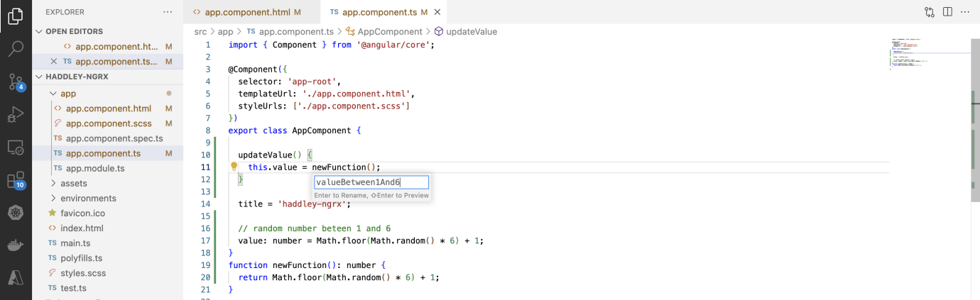Open the Search view icon
The height and width of the screenshot is (300, 980).
click(16, 49)
